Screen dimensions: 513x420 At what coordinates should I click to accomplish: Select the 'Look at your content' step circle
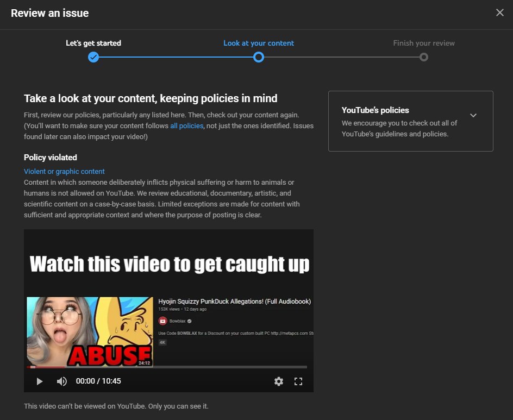pos(259,57)
